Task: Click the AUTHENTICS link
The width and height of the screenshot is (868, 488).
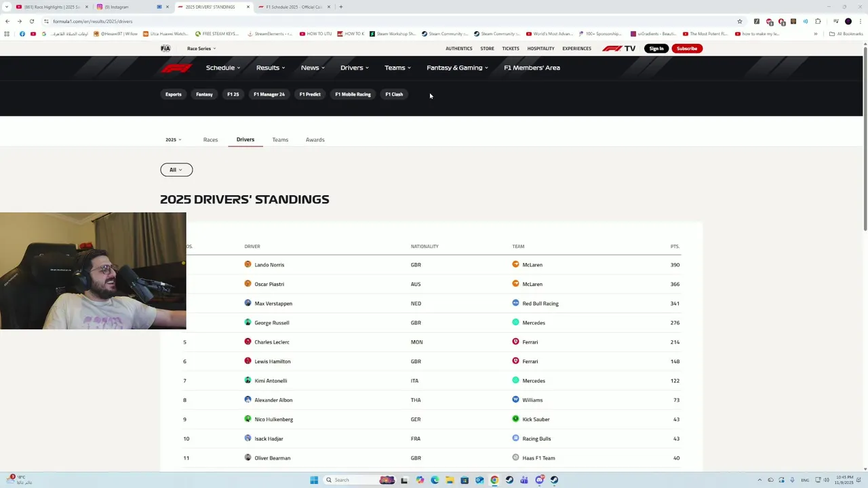Action: (x=459, y=48)
